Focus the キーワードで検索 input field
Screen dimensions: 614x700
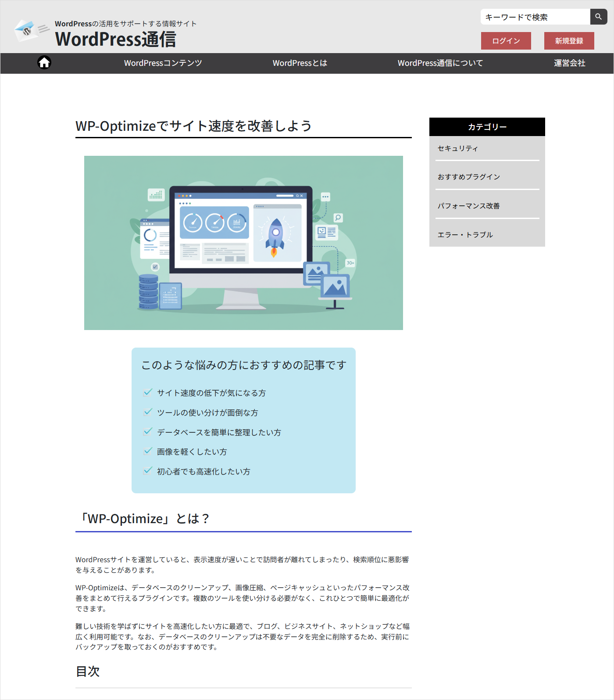535,17
